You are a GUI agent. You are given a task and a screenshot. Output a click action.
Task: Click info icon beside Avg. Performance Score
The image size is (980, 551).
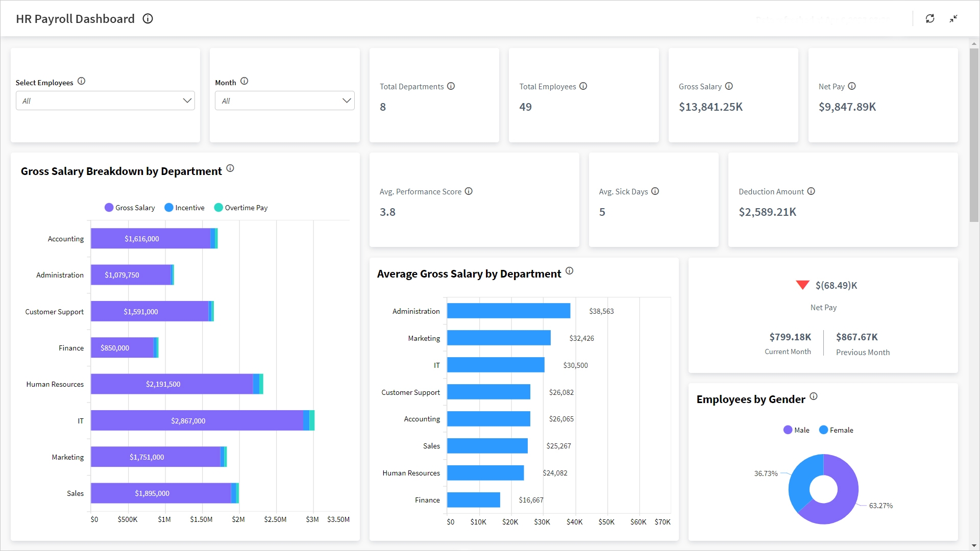point(469,191)
